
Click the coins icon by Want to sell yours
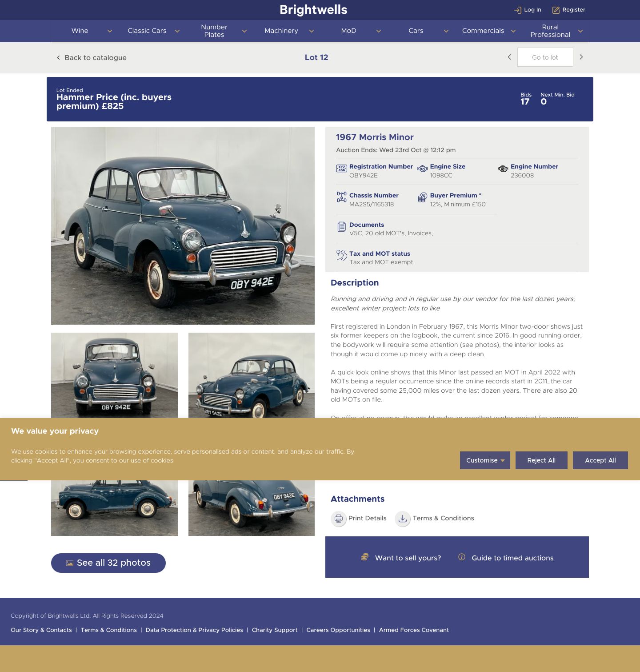click(365, 557)
